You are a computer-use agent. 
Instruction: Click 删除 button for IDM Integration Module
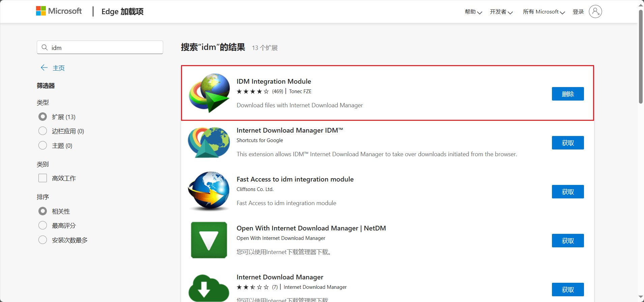pyautogui.click(x=567, y=94)
